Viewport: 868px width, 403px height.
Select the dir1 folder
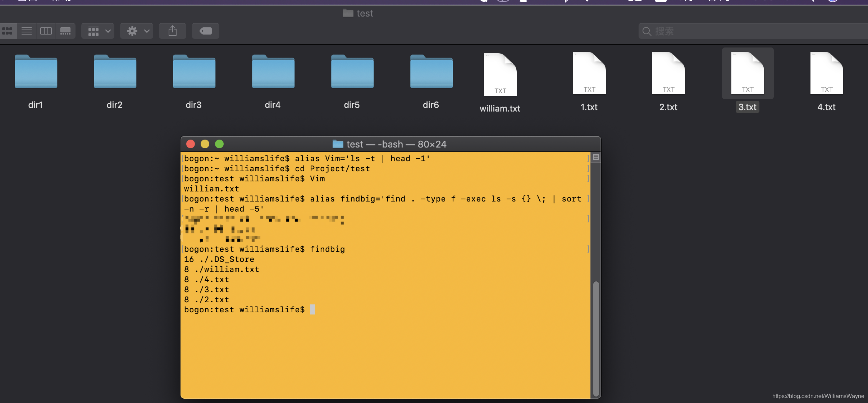tap(36, 72)
